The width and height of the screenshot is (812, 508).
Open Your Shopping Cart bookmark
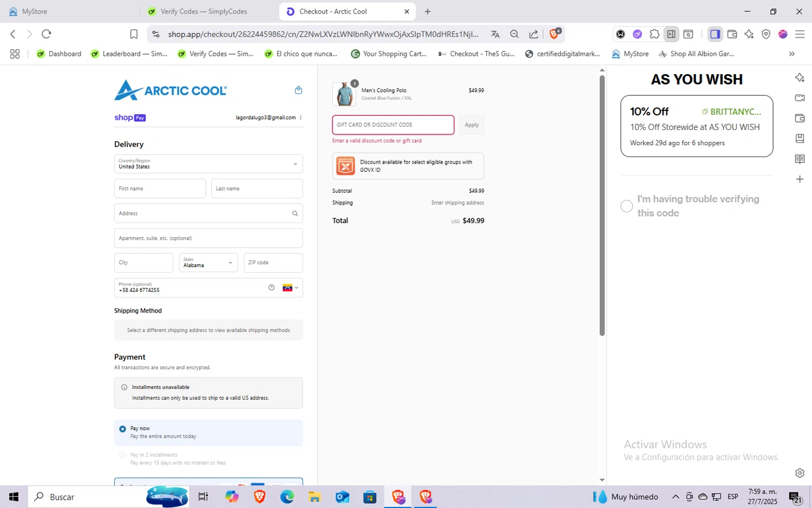[x=389, y=54]
